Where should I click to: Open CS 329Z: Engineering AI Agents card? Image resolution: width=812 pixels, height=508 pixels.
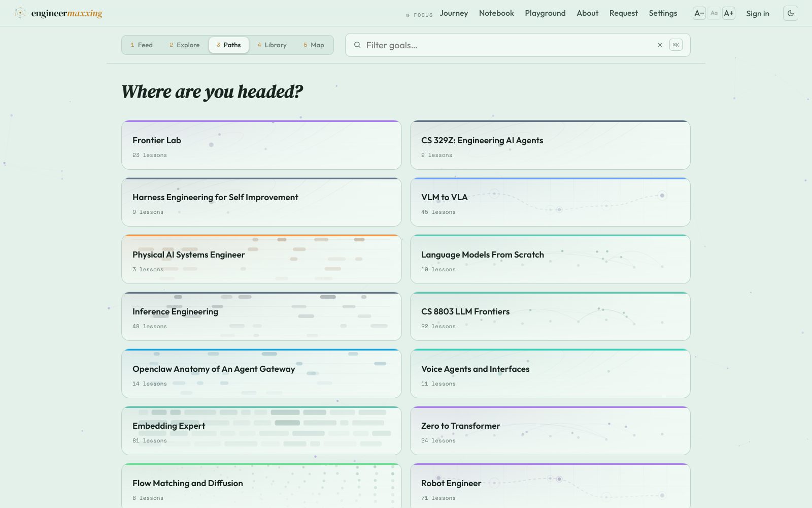[550, 145]
